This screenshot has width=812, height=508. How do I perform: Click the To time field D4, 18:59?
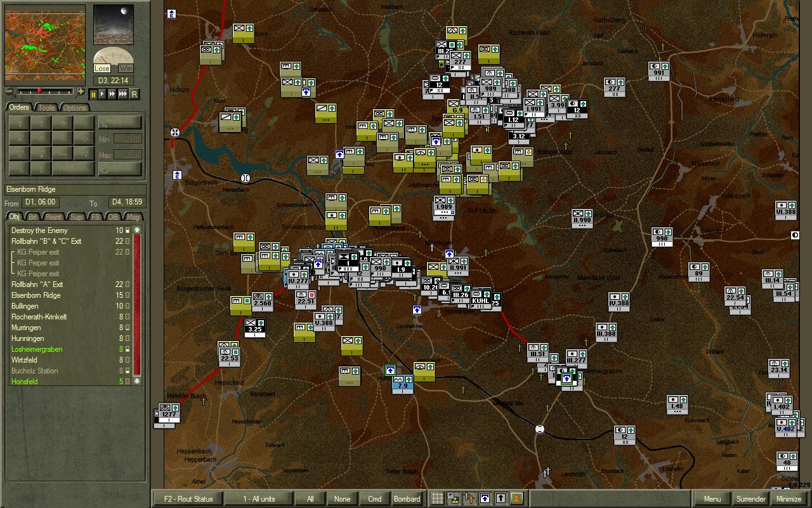click(x=128, y=202)
